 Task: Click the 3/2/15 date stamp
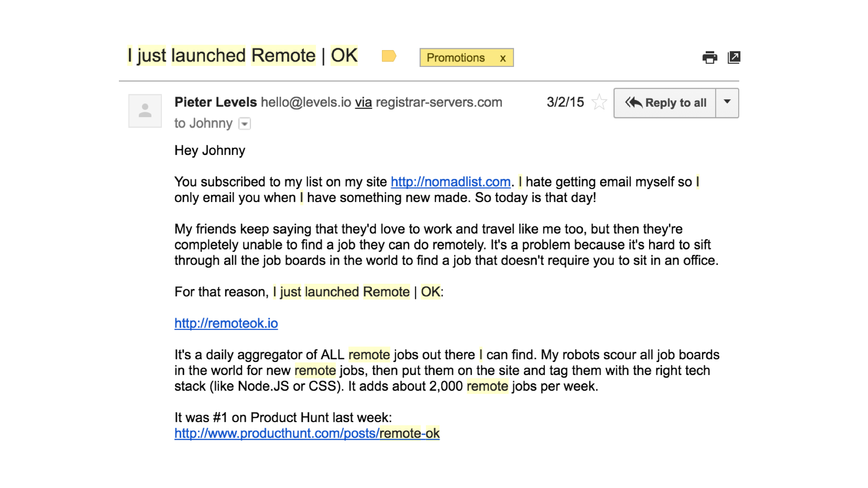click(565, 102)
